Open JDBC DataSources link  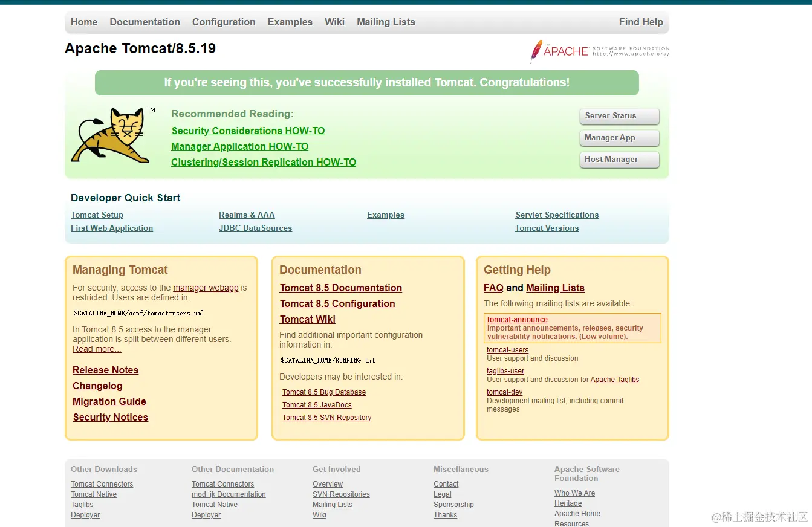255,228
